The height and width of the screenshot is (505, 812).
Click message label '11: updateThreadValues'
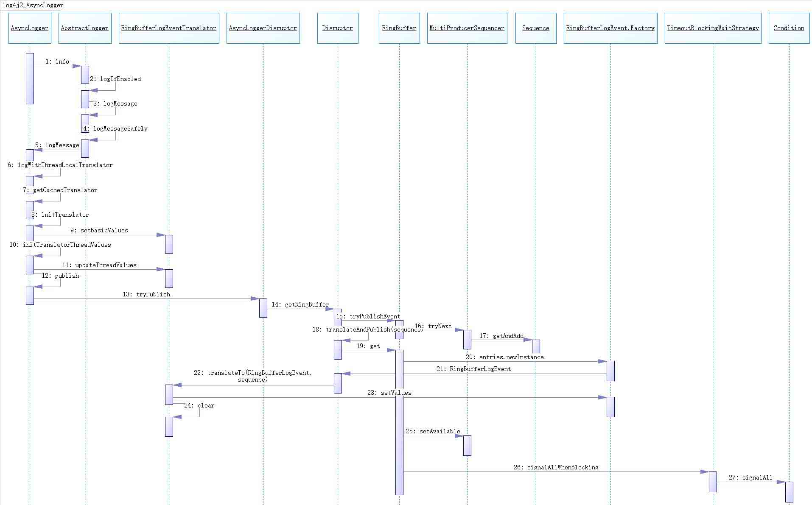[99, 265]
